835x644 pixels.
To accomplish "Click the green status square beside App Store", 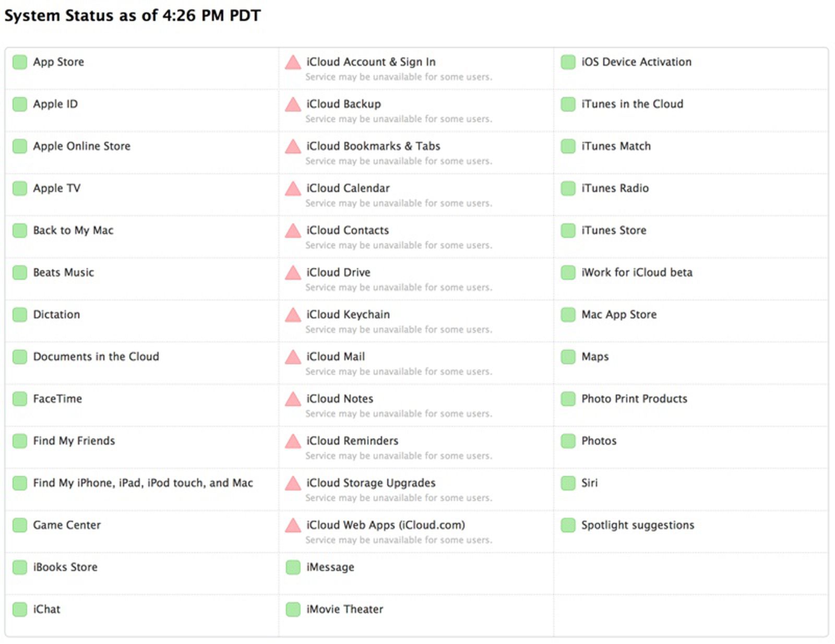I will pos(20,62).
